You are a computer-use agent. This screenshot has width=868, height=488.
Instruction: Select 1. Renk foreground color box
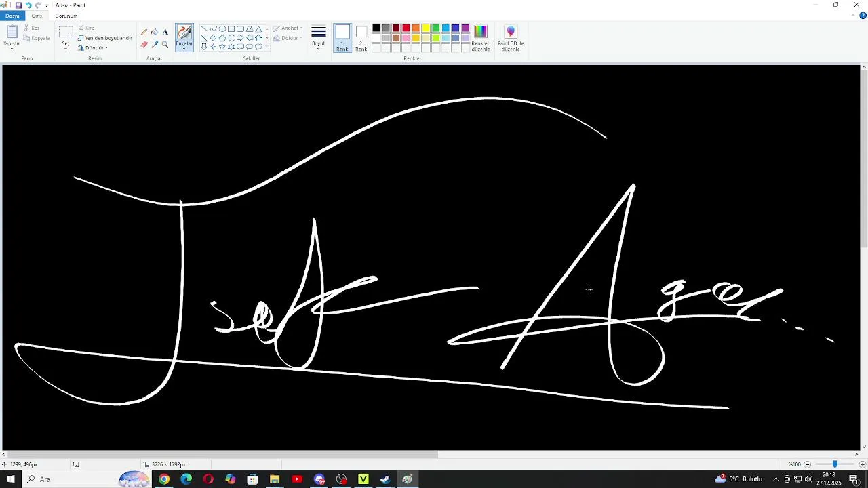coord(342,38)
